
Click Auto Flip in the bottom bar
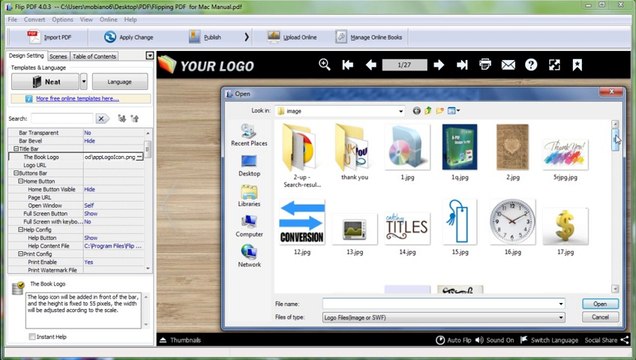453,340
